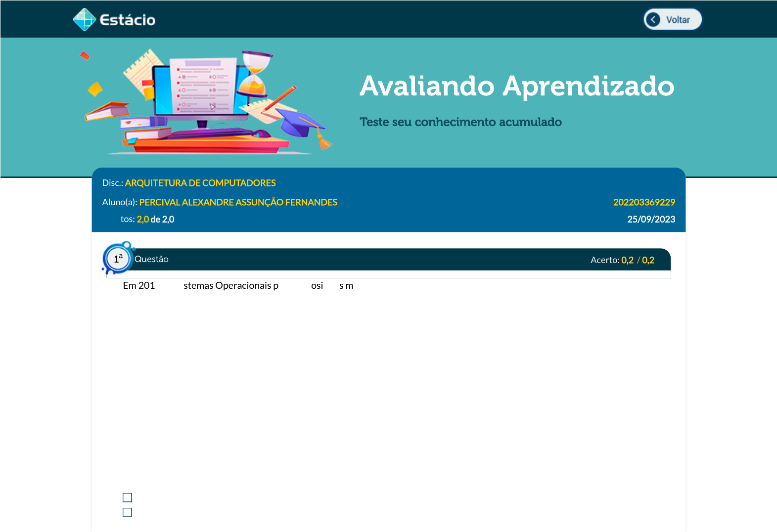777x532 pixels.
Task: Click student name PERCIVAL ALEXANDRE ASSUNÇÃO FERNANDES
Action: pos(238,202)
